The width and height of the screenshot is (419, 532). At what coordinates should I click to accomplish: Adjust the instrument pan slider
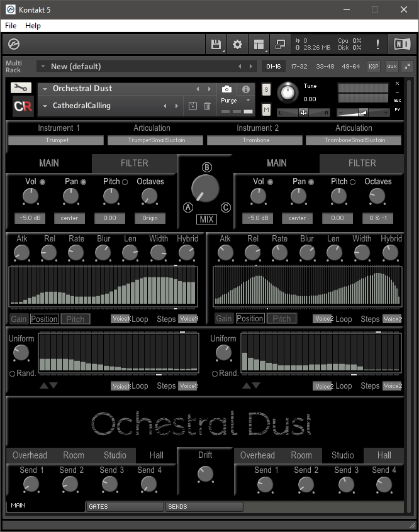coord(303,113)
